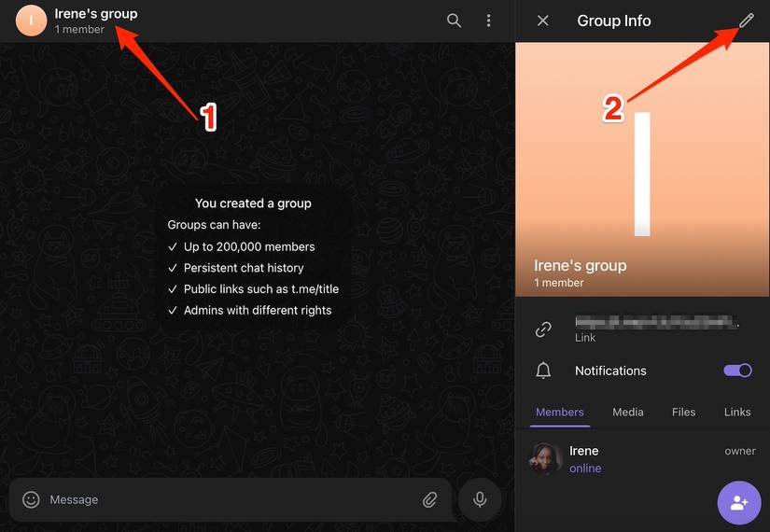Click the add member floating button

[x=738, y=503]
